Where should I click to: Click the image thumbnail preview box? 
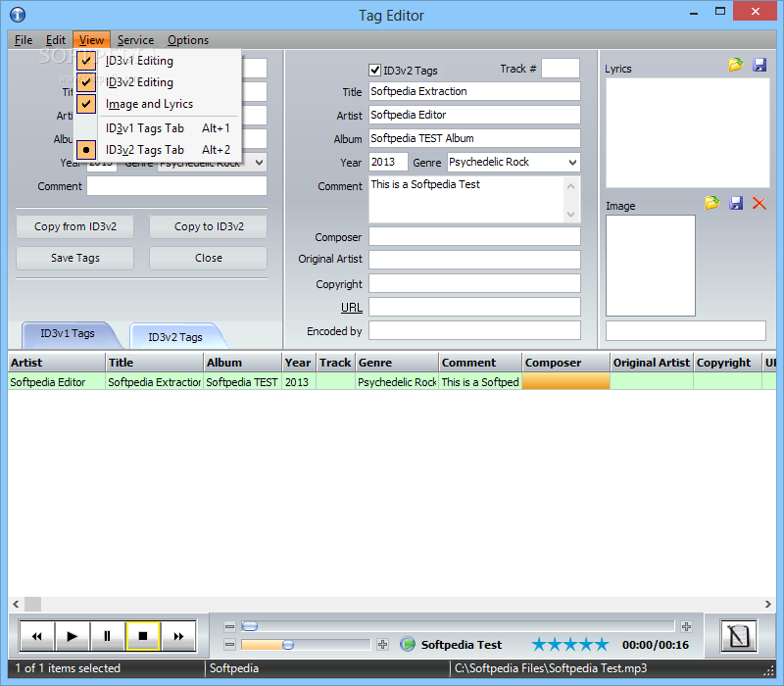pos(651,266)
